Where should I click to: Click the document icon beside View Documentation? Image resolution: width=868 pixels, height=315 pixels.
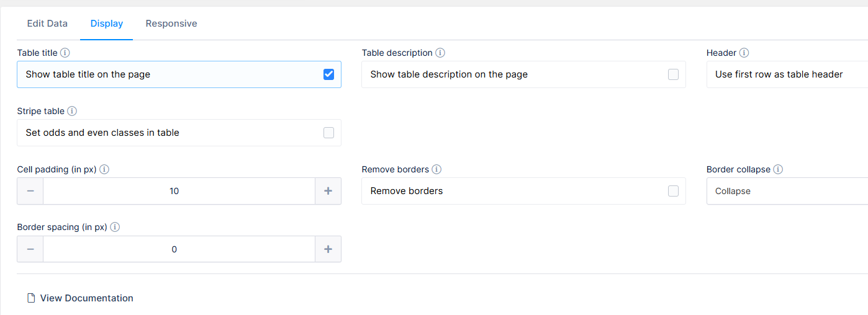click(x=31, y=298)
